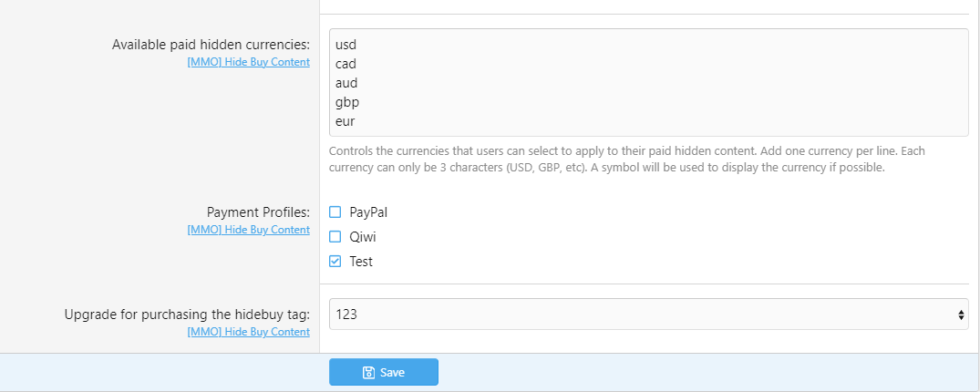The image size is (980, 392).
Task: Open [MMO] Hide Buy Content link under Upgrade label
Action: (x=248, y=332)
